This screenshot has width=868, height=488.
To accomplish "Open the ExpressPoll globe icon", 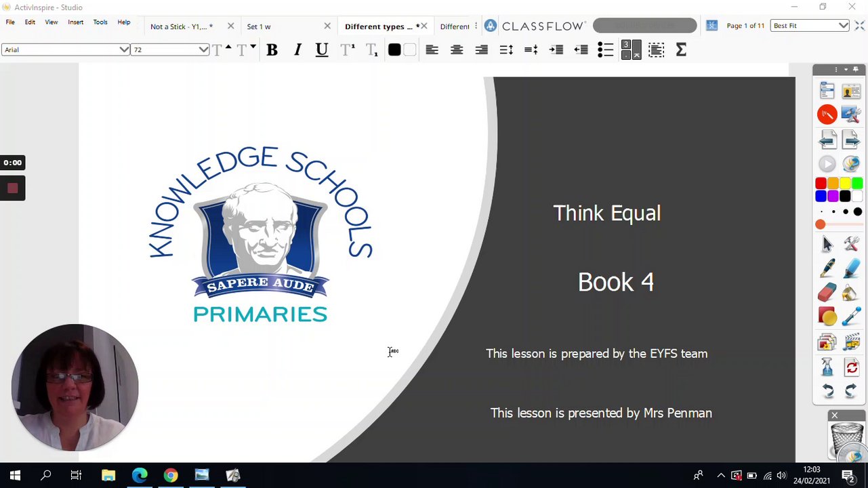I will click(851, 164).
